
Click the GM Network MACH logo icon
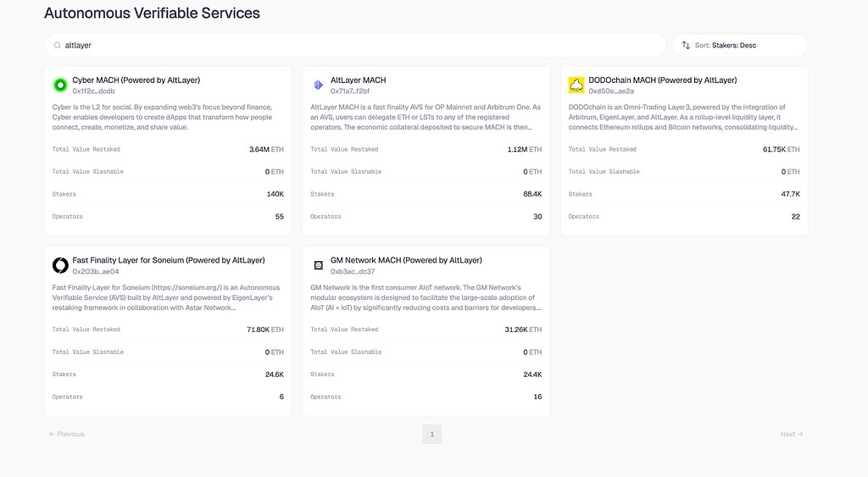[319, 265]
